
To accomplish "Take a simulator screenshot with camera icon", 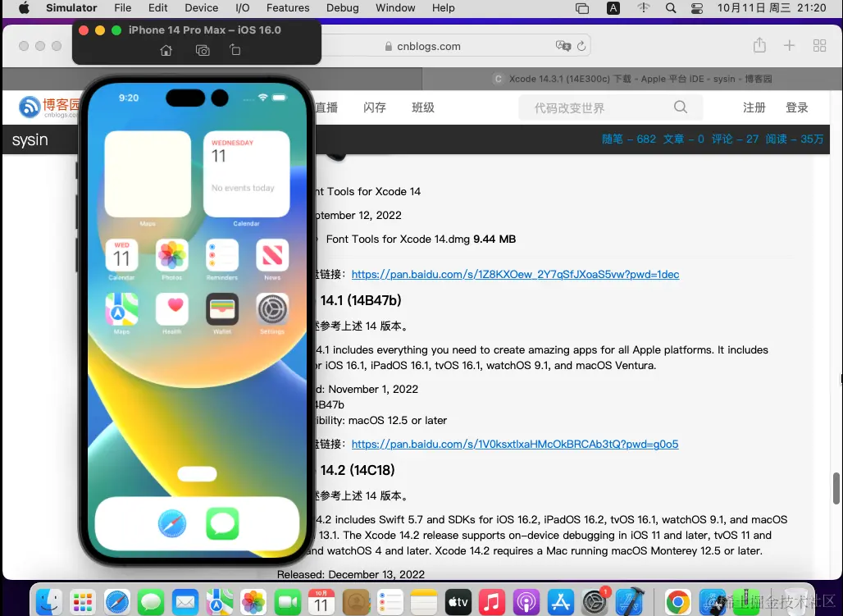I will [203, 51].
